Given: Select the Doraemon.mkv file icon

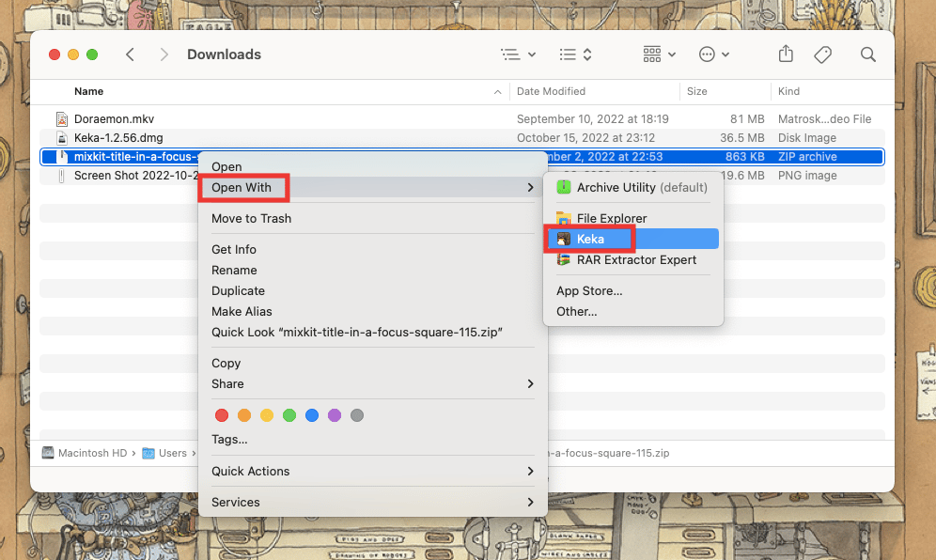Looking at the screenshot, I should click(x=62, y=118).
